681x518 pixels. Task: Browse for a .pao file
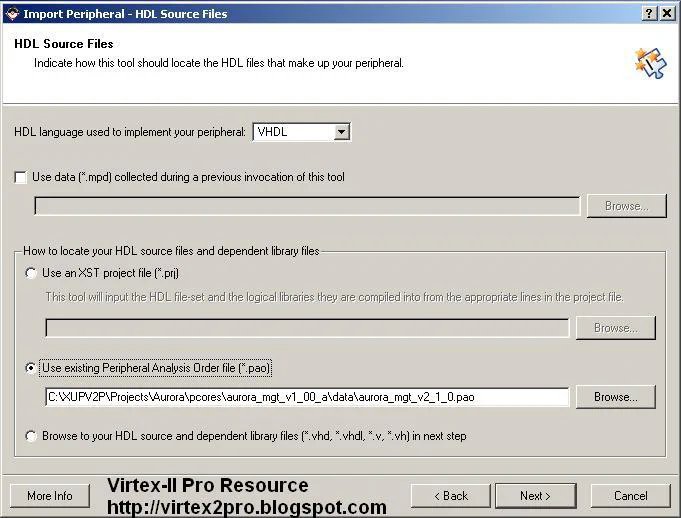[x=615, y=397]
